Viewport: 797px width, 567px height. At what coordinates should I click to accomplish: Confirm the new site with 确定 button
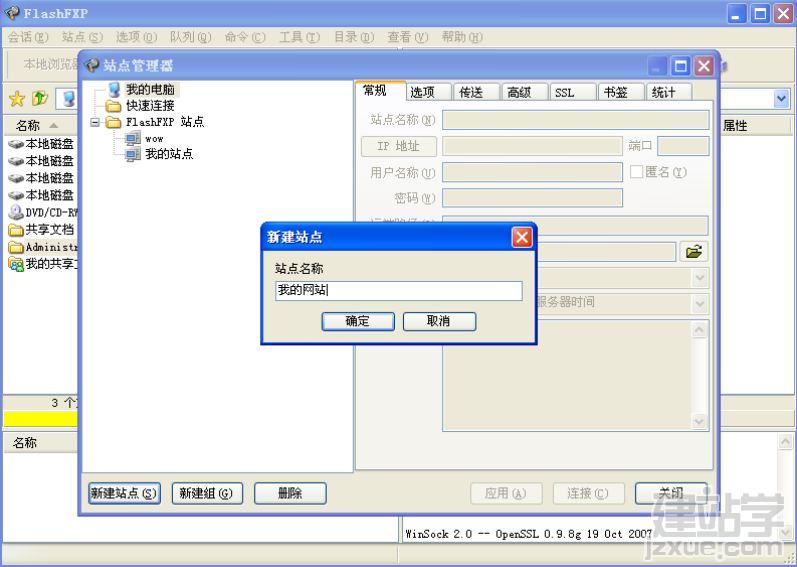pos(358,321)
